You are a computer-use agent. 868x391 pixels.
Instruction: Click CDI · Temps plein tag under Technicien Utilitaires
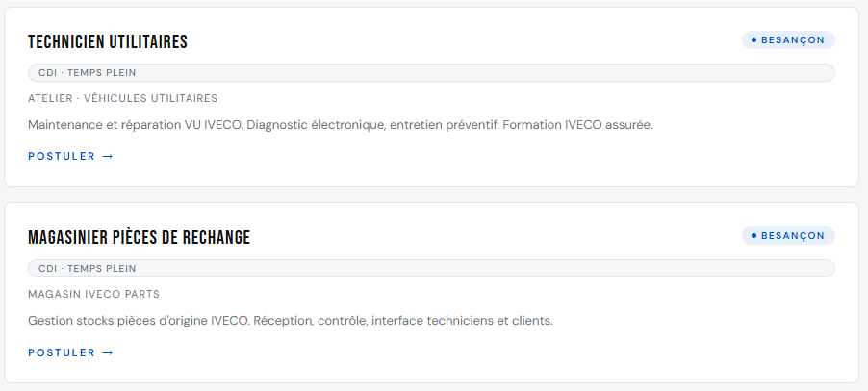tap(431, 72)
